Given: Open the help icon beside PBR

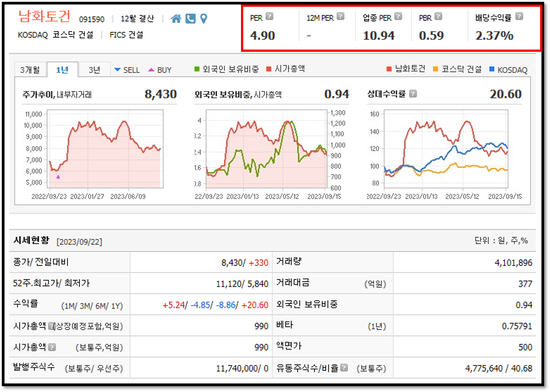Looking at the screenshot, I should coord(438,17).
